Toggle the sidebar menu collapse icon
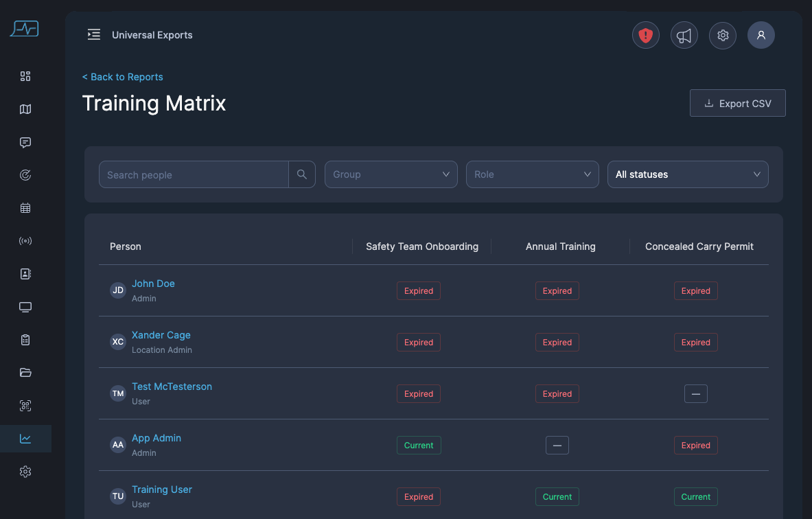Screen dimensions: 812x519 [x=94, y=35]
